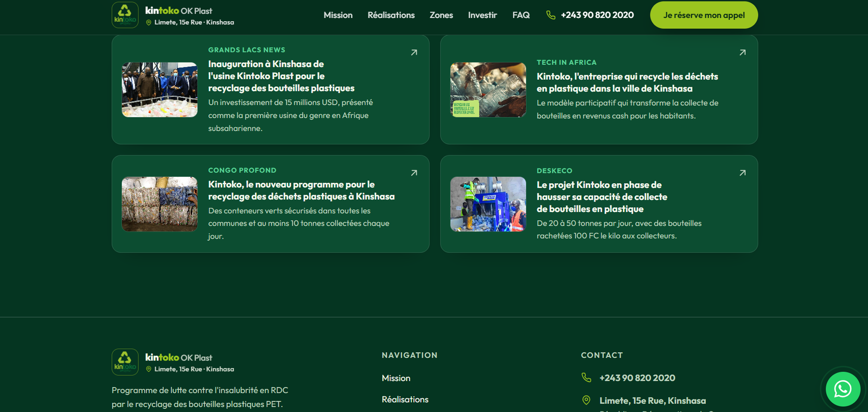Open the nouveau programme de recyclage article headline
868x412 pixels.
[302, 190]
